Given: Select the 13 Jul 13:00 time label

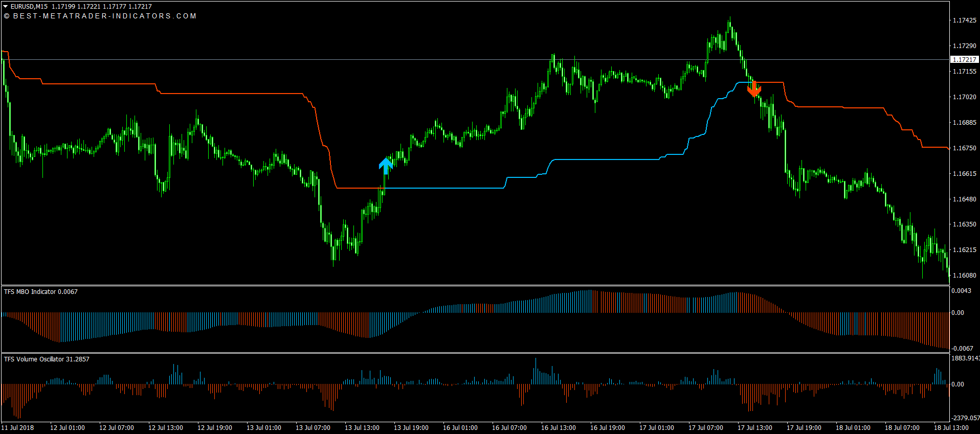Looking at the screenshot, I should click(362, 428).
